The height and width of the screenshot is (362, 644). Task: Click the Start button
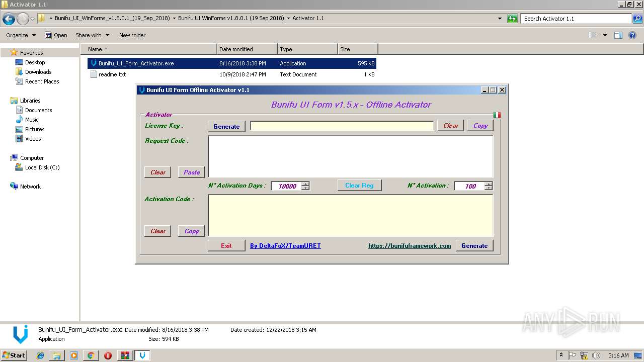(x=14, y=355)
